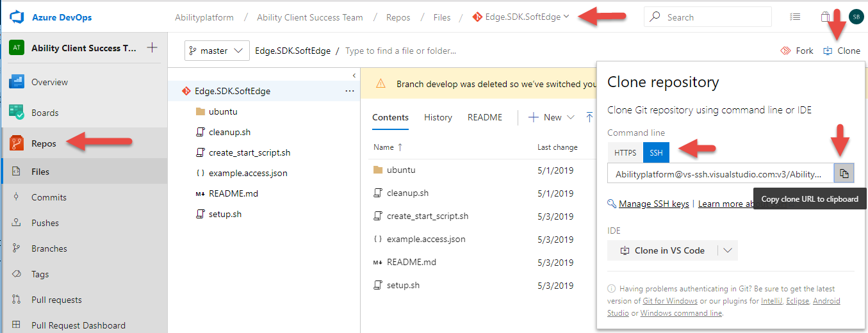Switch to the History tab
Image resolution: width=868 pixels, height=333 pixels.
point(438,117)
